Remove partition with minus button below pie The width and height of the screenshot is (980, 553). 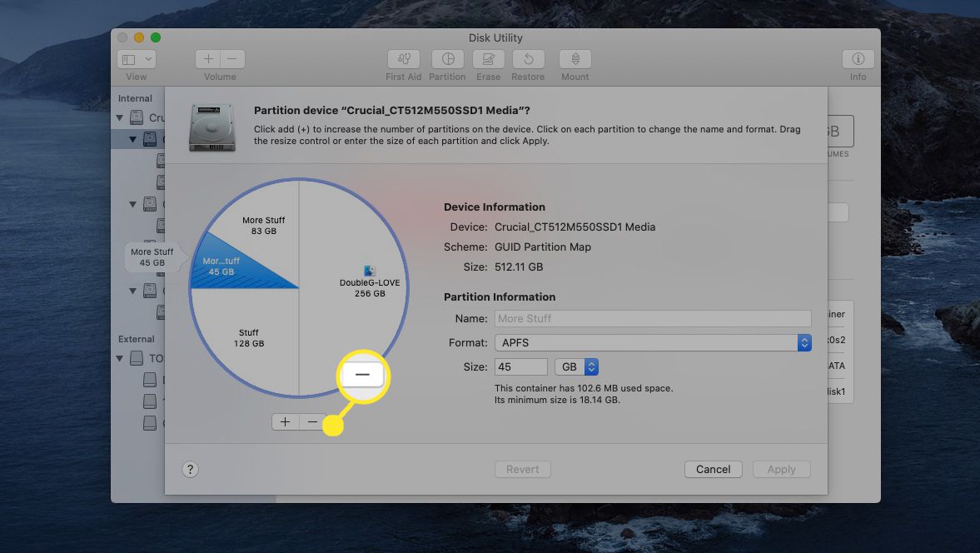[312, 422]
